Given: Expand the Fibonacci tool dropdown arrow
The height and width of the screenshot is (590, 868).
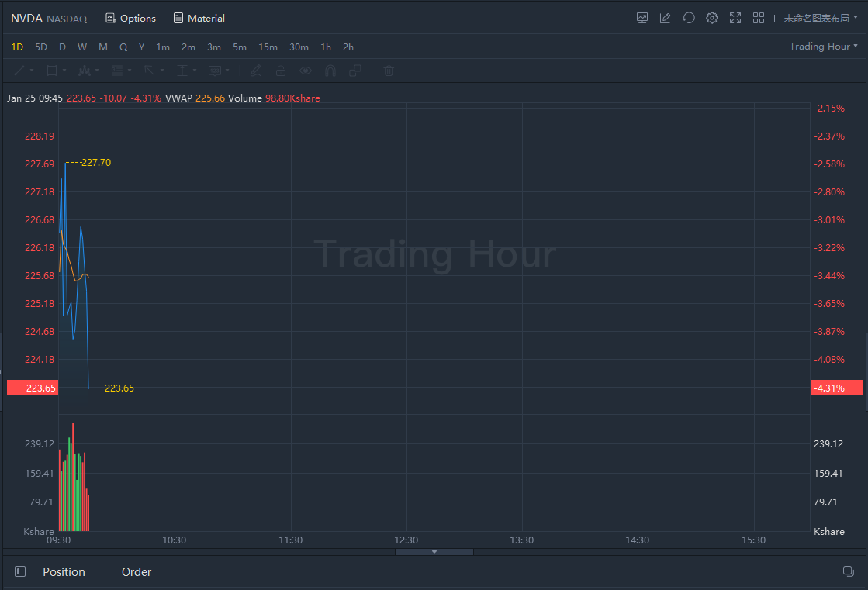Looking at the screenshot, I should (x=130, y=71).
